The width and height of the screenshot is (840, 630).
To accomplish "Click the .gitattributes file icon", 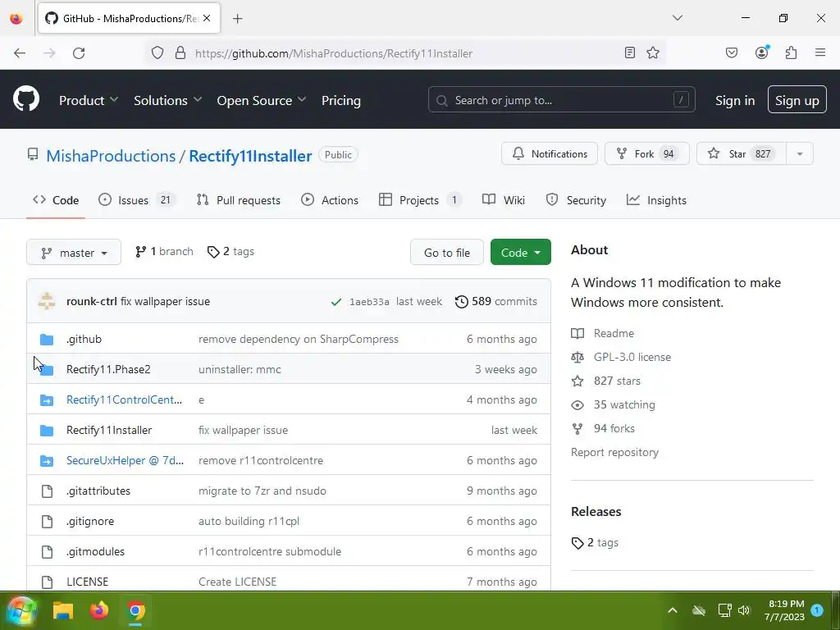I will point(47,491).
